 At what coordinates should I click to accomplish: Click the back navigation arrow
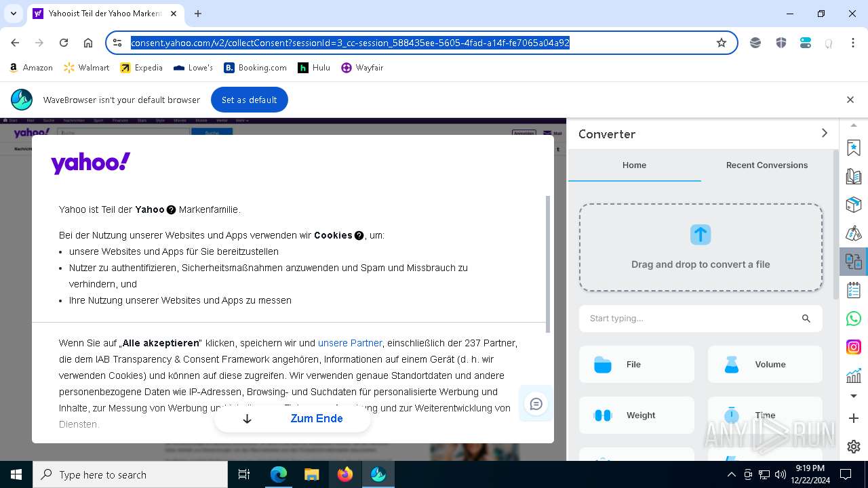coord(15,43)
